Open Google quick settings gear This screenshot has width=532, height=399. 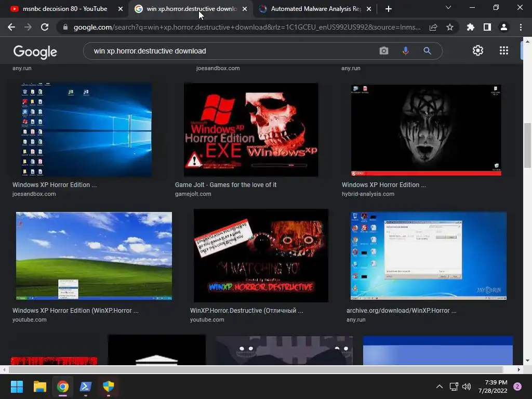pos(478,50)
